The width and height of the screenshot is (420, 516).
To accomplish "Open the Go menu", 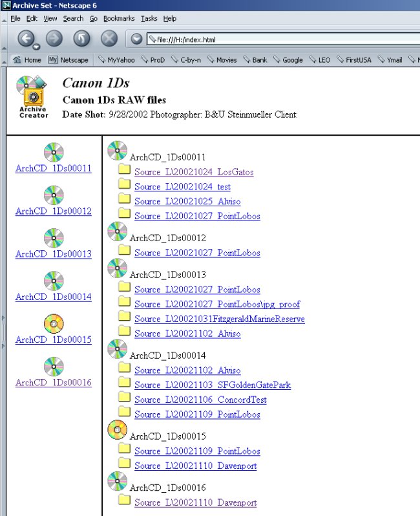I will pyautogui.click(x=94, y=19).
